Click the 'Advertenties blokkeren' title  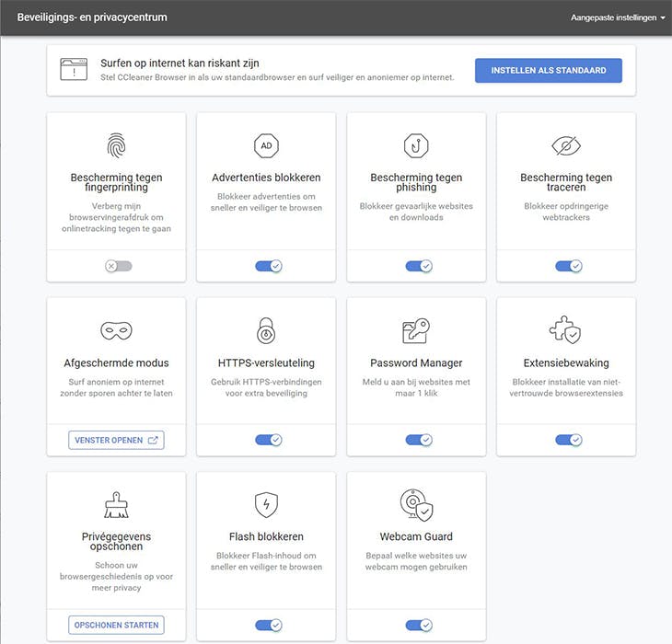pyautogui.click(x=266, y=178)
